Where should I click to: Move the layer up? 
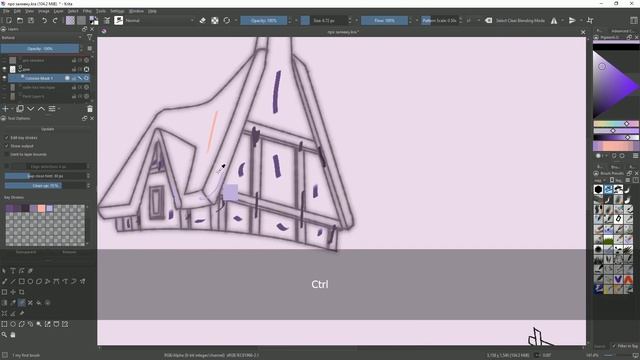pyautogui.click(x=41, y=109)
